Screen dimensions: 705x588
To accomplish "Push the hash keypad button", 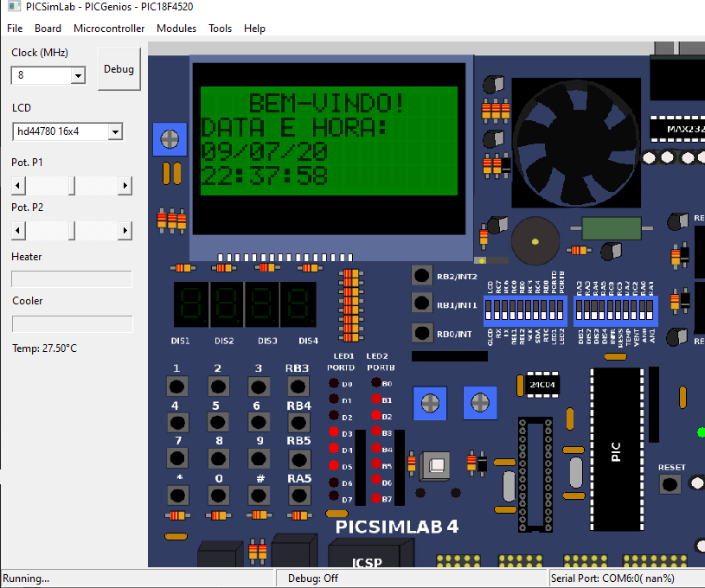I will 258,495.
